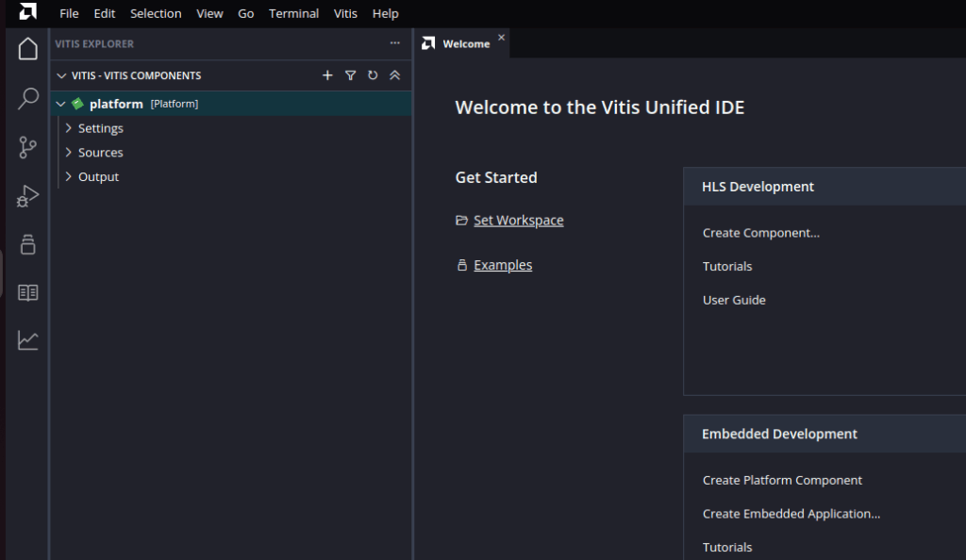
Task: Select the Settings tree item label
Action: coord(100,128)
